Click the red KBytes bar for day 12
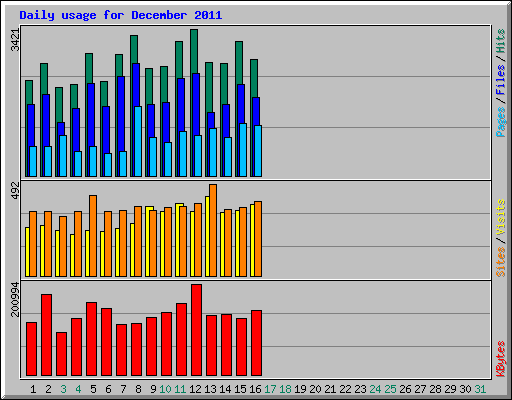The height and width of the screenshot is (400, 512). point(196,330)
